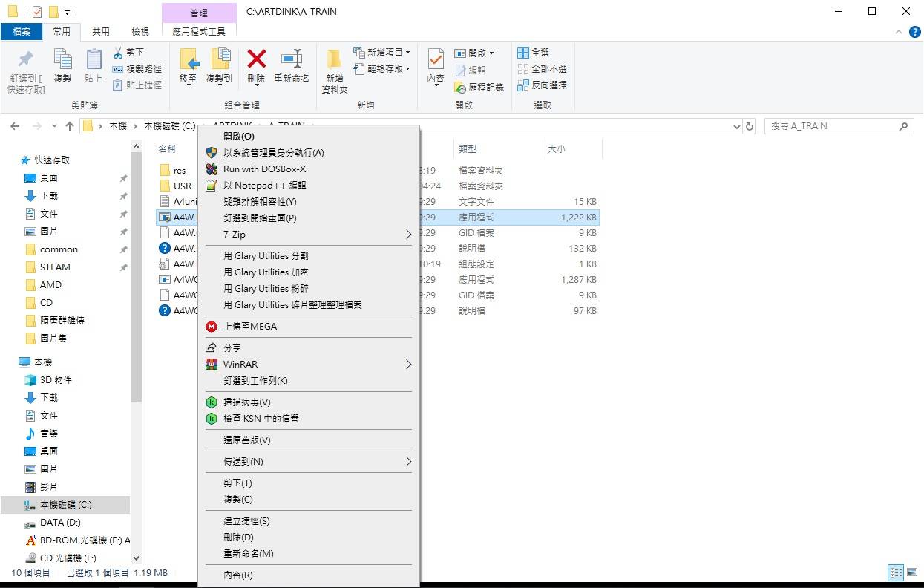Image resolution: width=924 pixels, height=588 pixels.
Task: Expand the 傳送到(N) submenu
Action: tap(309, 462)
